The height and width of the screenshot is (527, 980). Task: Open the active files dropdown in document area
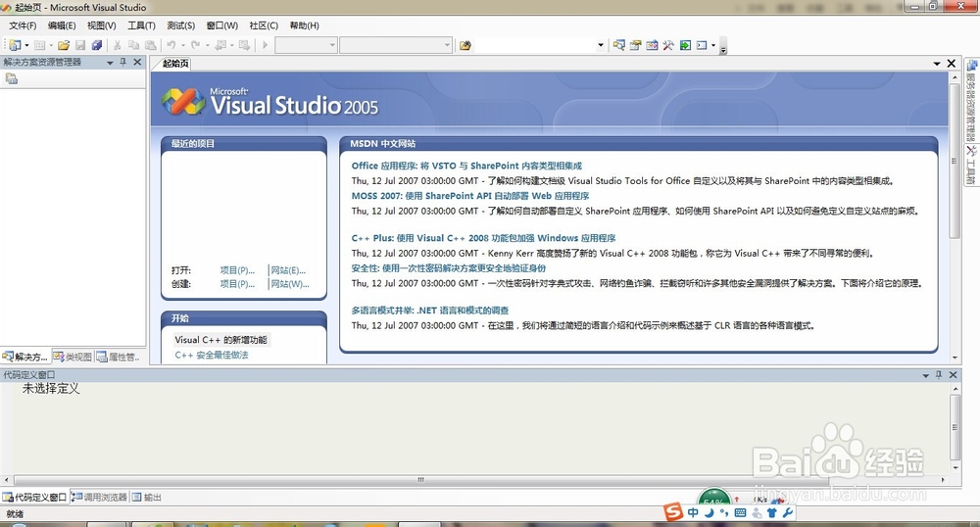point(937,64)
